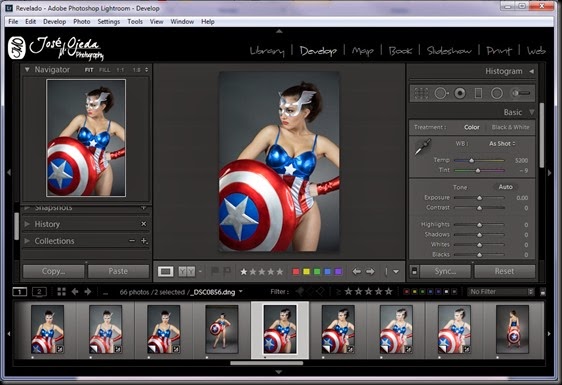The width and height of the screenshot is (562, 385).
Task: Pick the White Balance Selector eyedropper
Action: coord(423,147)
